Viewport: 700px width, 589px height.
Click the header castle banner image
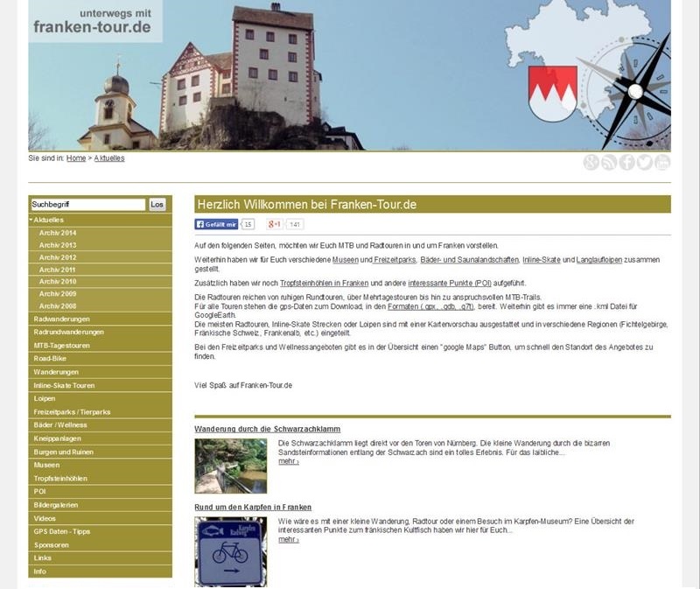pyautogui.click(x=349, y=75)
